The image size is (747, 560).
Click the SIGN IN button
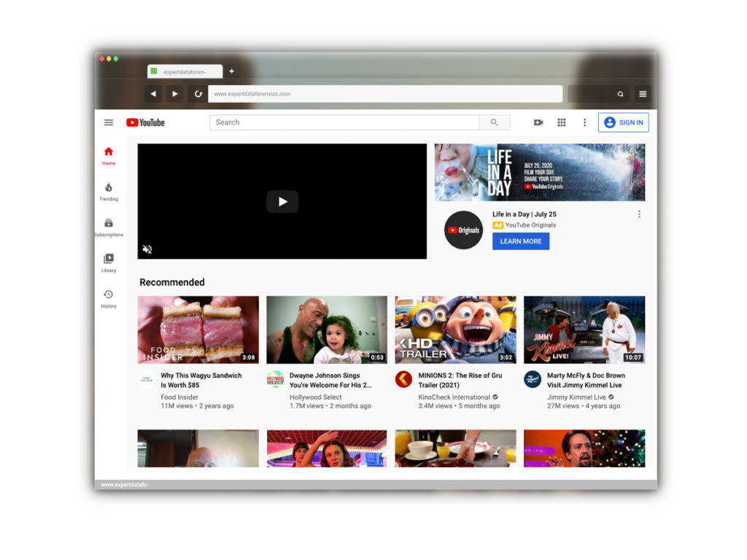[x=624, y=122]
